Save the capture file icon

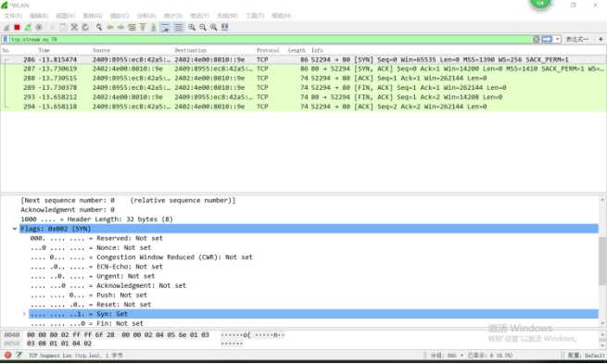(63, 27)
